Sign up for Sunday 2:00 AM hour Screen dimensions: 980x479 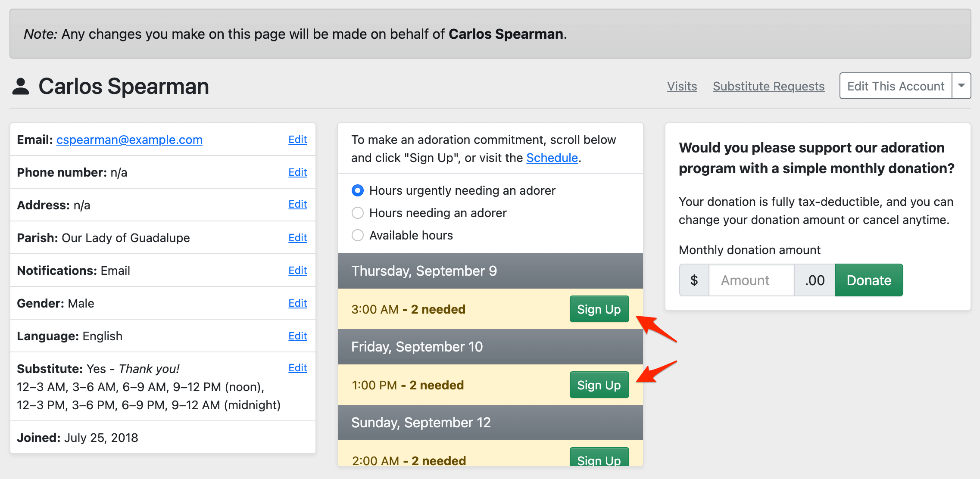click(599, 459)
